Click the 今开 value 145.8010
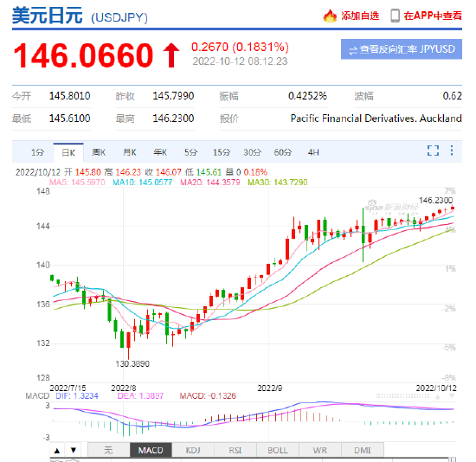This screenshot has width=476, height=462. [70, 96]
